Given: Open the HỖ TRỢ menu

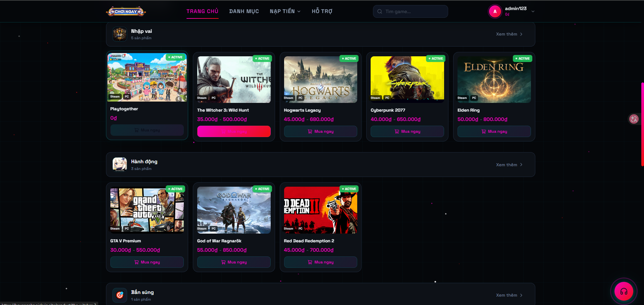Looking at the screenshot, I should tap(322, 11).
